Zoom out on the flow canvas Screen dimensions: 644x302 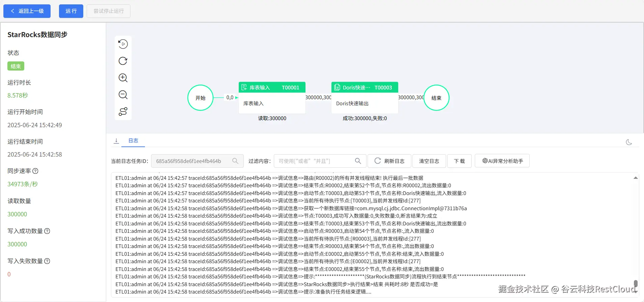(x=123, y=94)
